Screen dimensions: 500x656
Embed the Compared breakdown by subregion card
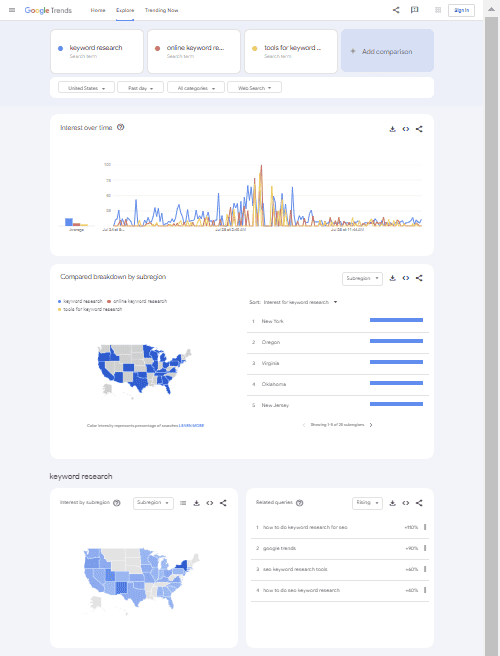(x=406, y=278)
